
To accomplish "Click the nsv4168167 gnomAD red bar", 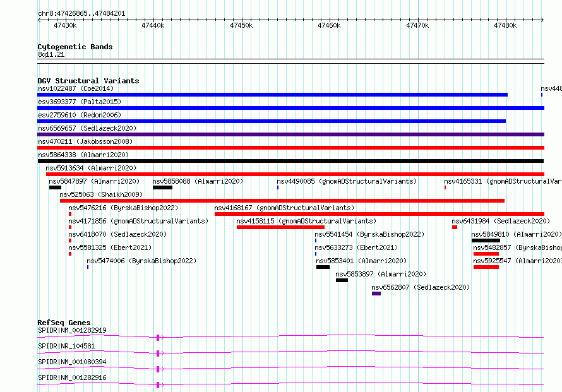I will coord(380,214).
